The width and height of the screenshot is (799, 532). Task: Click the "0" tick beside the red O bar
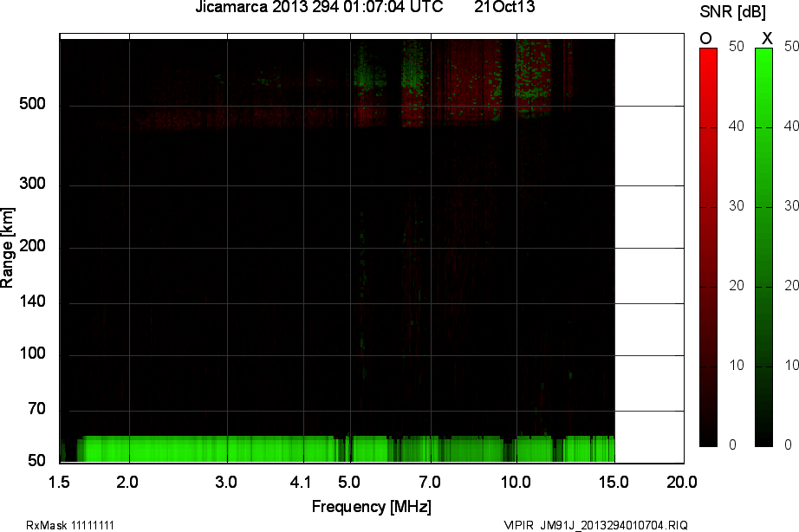point(733,444)
